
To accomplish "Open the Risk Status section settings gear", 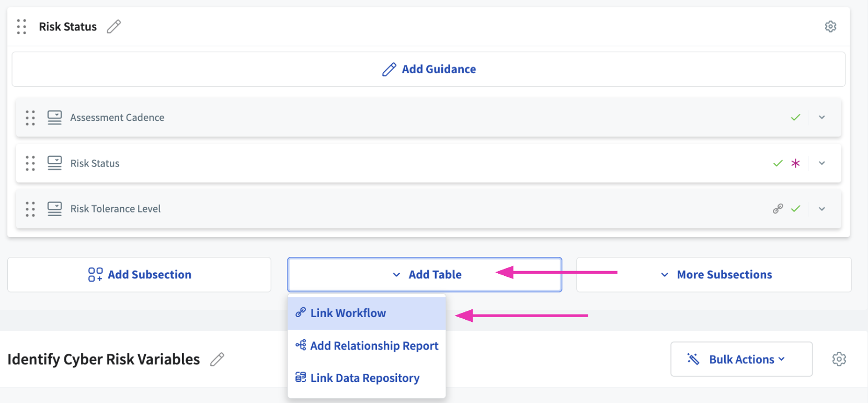I will (x=830, y=26).
